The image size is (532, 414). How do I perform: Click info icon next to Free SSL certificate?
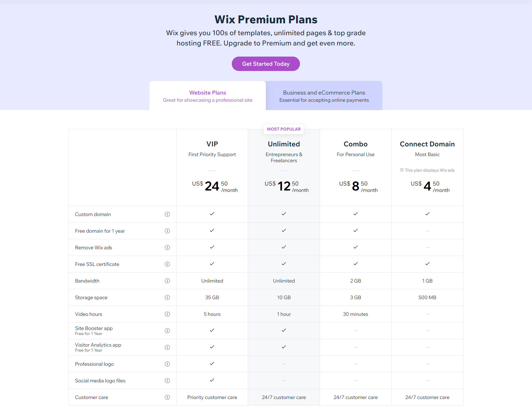(x=167, y=264)
